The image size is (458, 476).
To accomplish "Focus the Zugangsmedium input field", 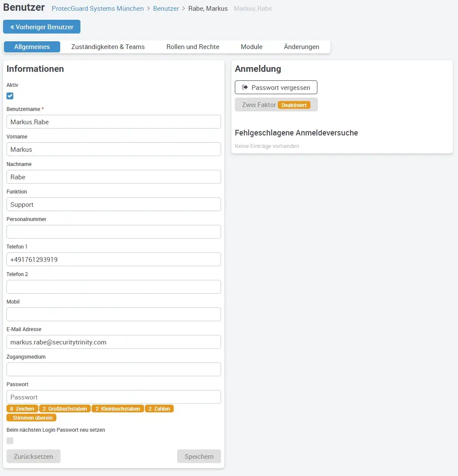I will coord(114,369).
